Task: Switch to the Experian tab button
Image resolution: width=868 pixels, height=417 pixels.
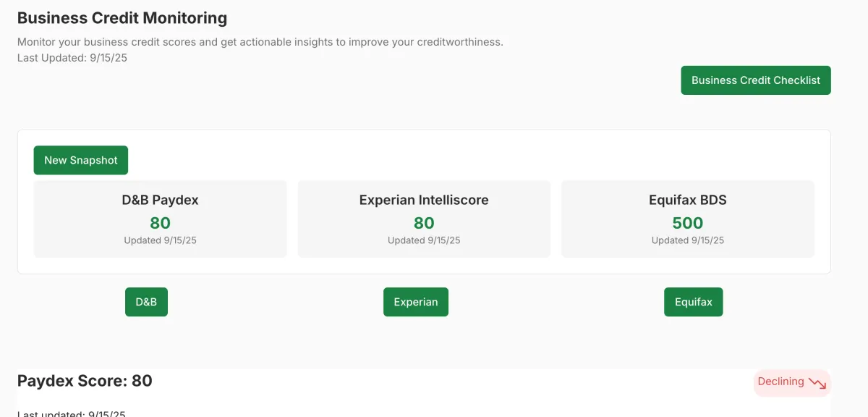Action: pos(415,302)
